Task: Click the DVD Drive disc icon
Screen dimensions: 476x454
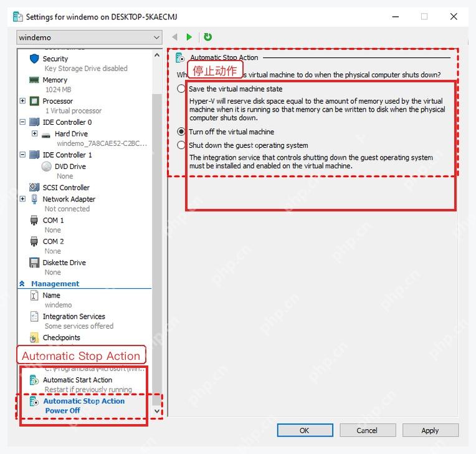Action: pos(47,167)
